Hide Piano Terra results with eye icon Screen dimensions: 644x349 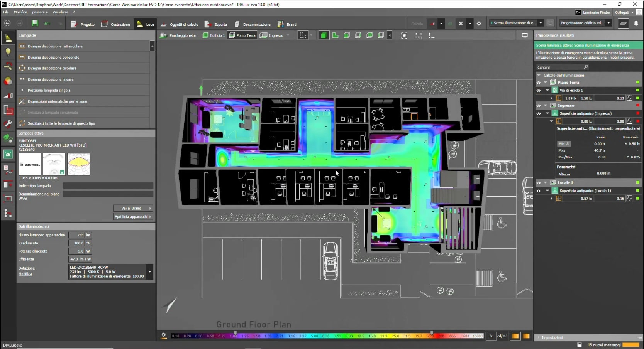[x=539, y=83]
